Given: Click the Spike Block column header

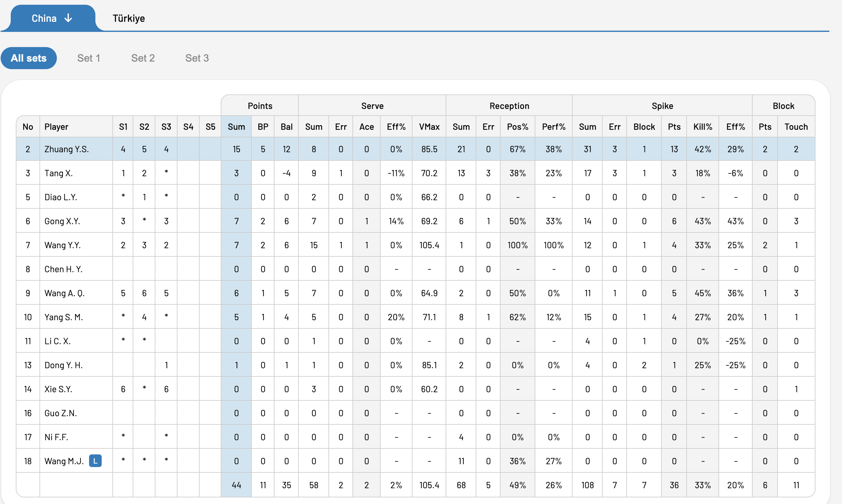Looking at the screenshot, I should (644, 127).
